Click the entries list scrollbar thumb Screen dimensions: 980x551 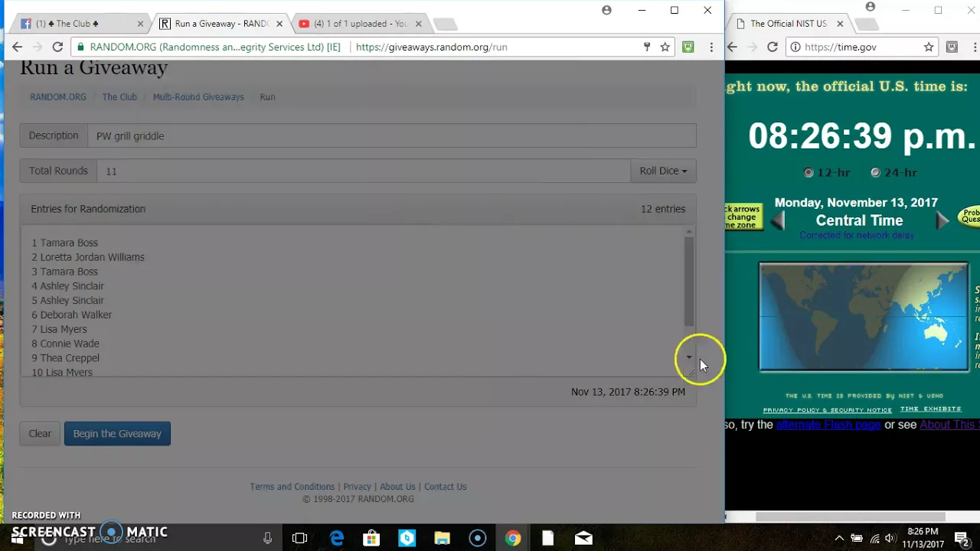(x=689, y=280)
